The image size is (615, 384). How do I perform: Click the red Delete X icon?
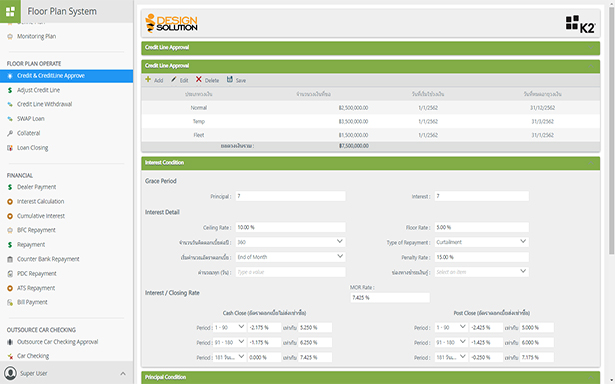tap(199, 79)
